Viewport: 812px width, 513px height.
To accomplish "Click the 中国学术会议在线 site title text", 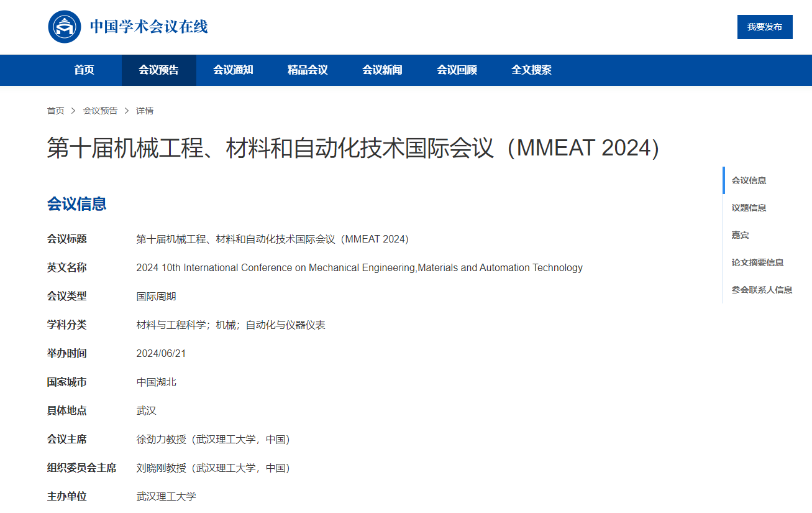I will pos(149,27).
